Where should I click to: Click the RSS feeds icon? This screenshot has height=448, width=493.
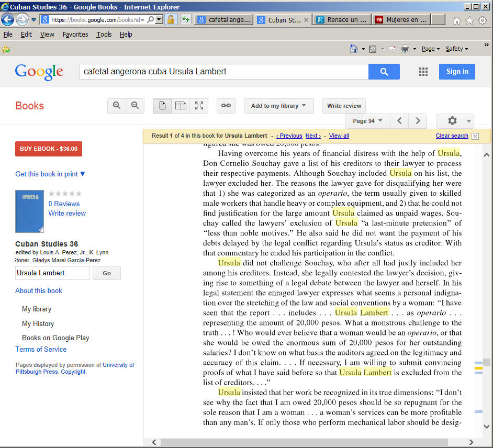[373, 49]
